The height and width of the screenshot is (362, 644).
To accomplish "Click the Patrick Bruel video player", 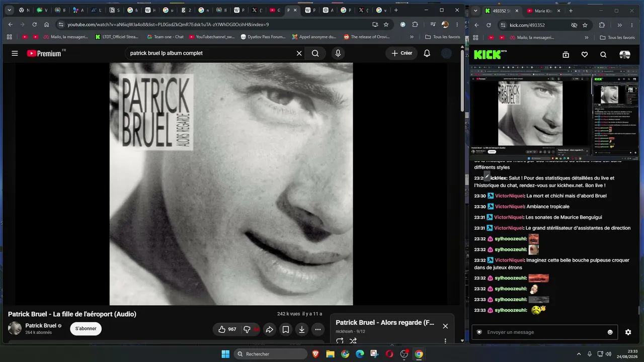I will tap(231, 184).
